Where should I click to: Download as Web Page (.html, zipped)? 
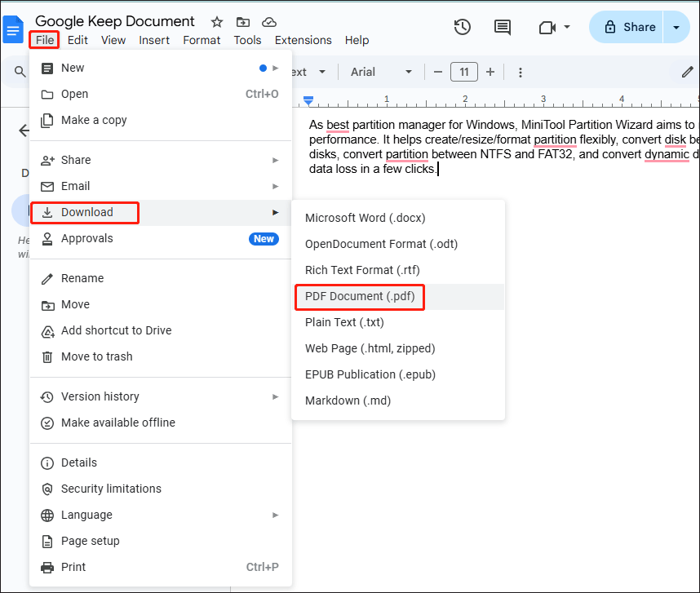tap(398, 348)
